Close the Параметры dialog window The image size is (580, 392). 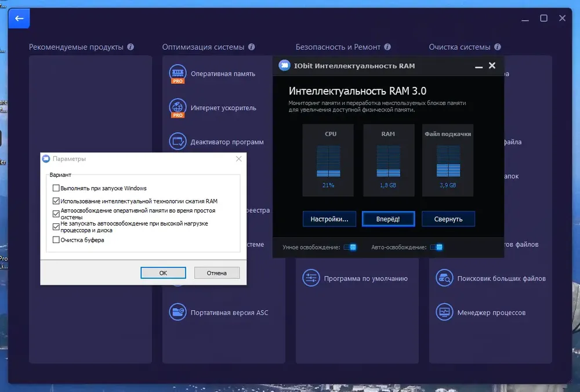pos(238,159)
